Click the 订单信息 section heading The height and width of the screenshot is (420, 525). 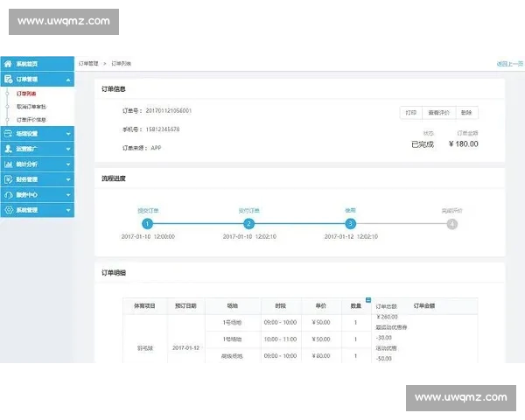[x=114, y=88]
